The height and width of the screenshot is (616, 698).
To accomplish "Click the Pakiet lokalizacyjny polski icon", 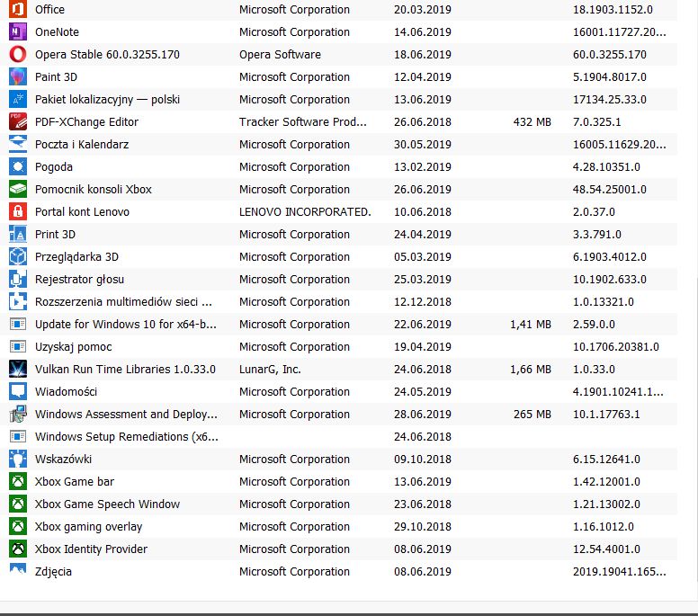I will click(18, 99).
